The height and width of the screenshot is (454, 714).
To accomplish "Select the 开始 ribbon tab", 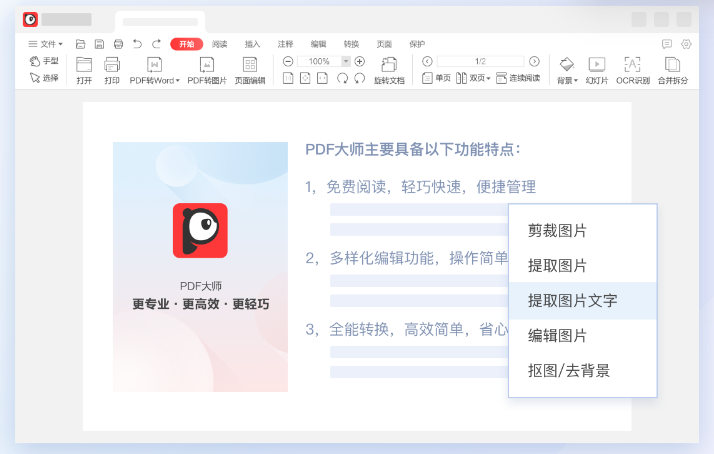I will click(186, 44).
